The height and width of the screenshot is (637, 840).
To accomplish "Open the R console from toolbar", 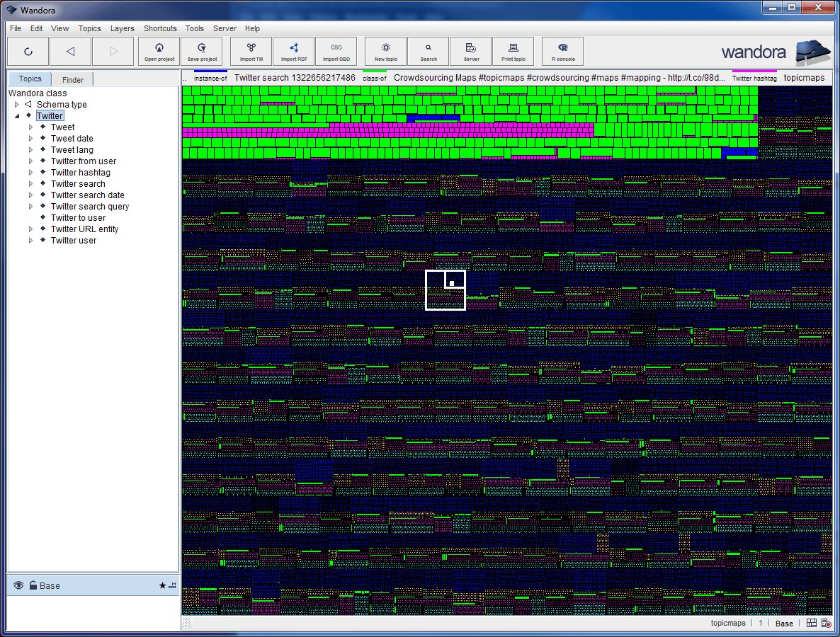I will pos(563,51).
